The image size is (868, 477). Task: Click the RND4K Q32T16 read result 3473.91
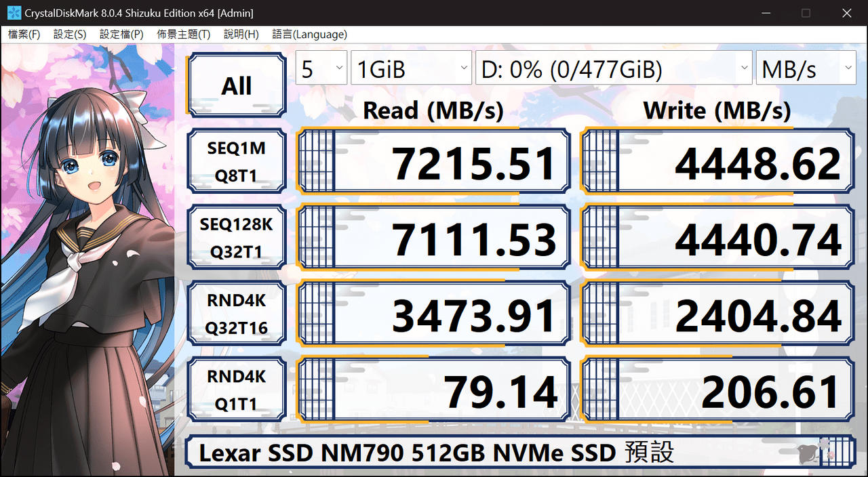pyautogui.click(x=433, y=313)
